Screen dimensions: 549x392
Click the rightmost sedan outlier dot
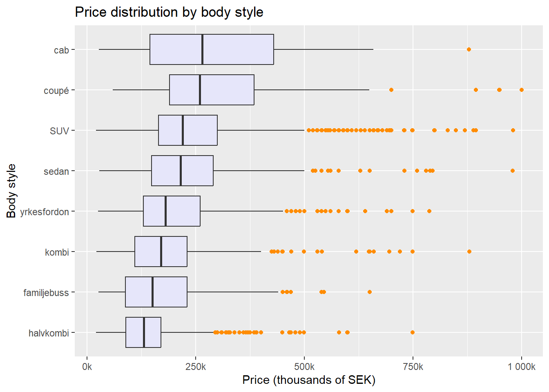pyautogui.click(x=513, y=171)
